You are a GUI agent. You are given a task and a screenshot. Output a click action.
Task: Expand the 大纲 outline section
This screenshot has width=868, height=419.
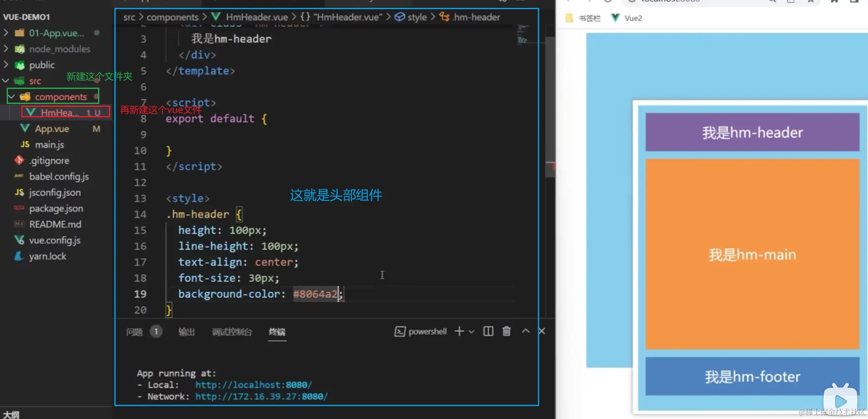[11, 414]
